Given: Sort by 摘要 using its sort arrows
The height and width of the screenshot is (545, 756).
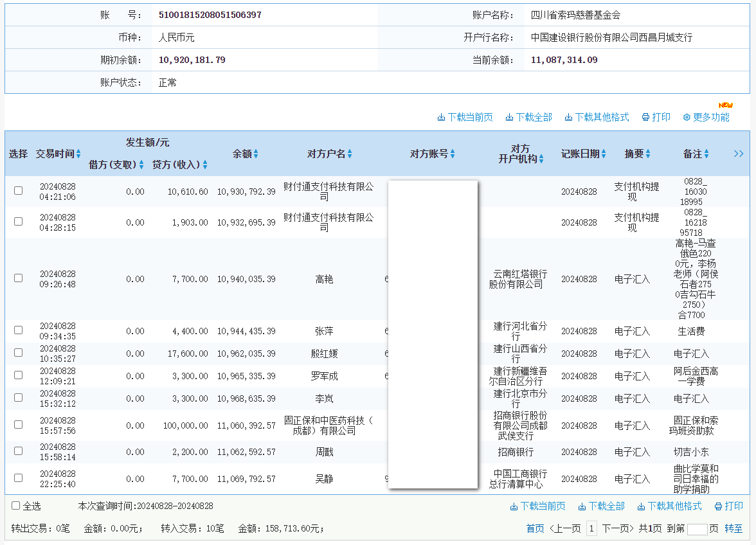Looking at the screenshot, I should pyautogui.click(x=648, y=154).
